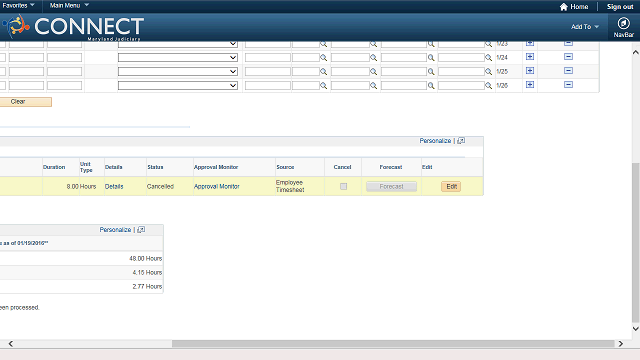Viewport: 640px width, 360px height.
Task: Sort by the Status column header
Action: [x=155, y=167]
